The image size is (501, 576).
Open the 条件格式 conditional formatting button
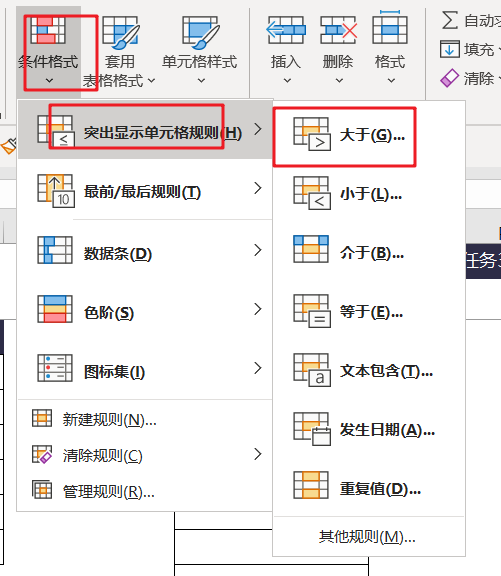pos(48,51)
